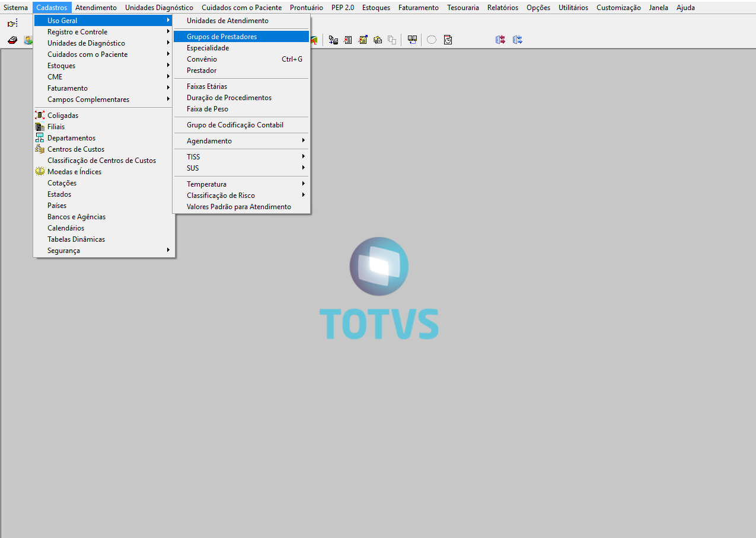Click the Coligadas building icon
This screenshot has height=538, width=756.
(x=40, y=115)
